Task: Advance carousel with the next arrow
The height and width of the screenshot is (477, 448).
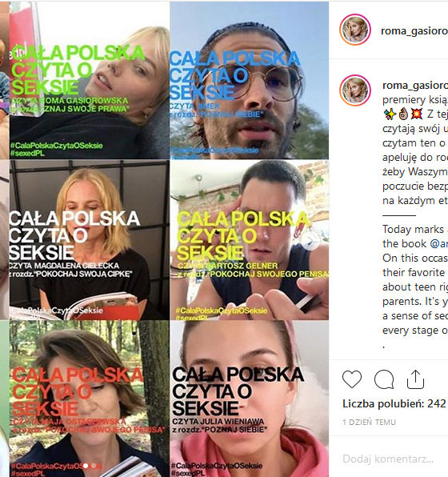Action: [x=310, y=241]
